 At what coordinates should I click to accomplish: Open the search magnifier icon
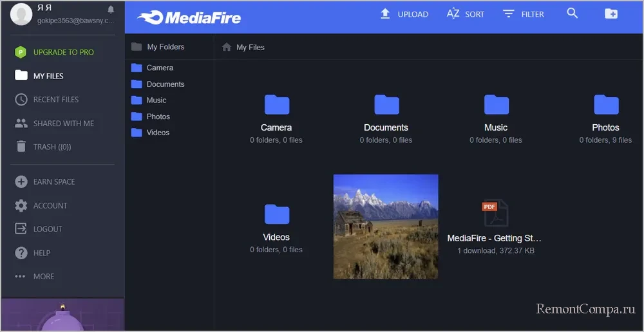[x=572, y=14]
